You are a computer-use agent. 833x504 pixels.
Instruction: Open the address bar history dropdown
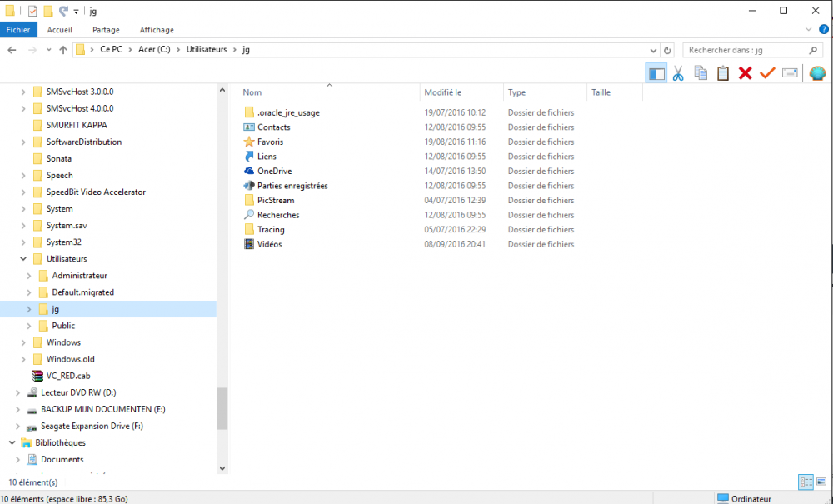tap(652, 50)
